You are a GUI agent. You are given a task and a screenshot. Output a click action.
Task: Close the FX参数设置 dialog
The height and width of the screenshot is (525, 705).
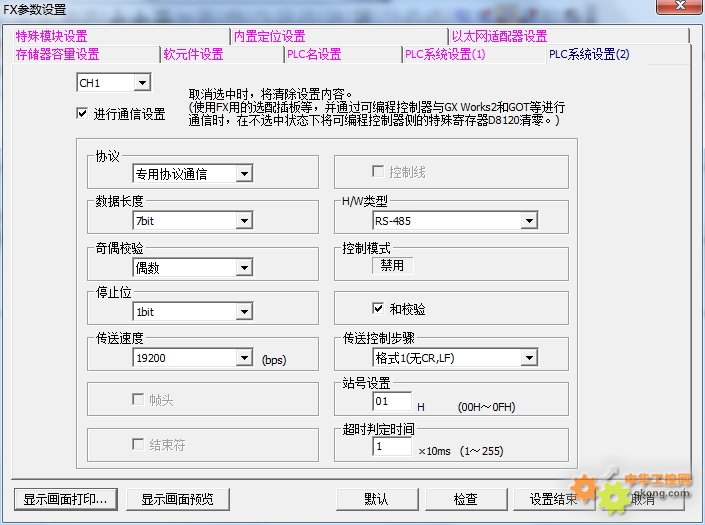click(680, 6)
